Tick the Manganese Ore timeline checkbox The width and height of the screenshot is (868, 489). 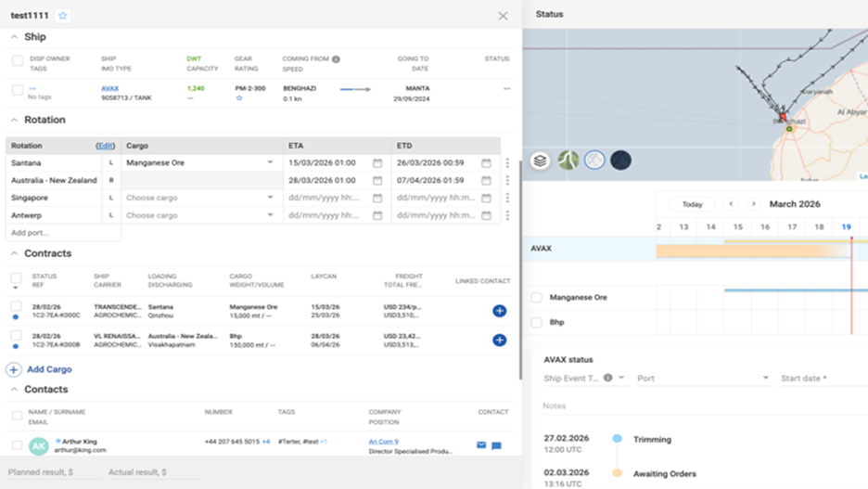click(x=537, y=298)
